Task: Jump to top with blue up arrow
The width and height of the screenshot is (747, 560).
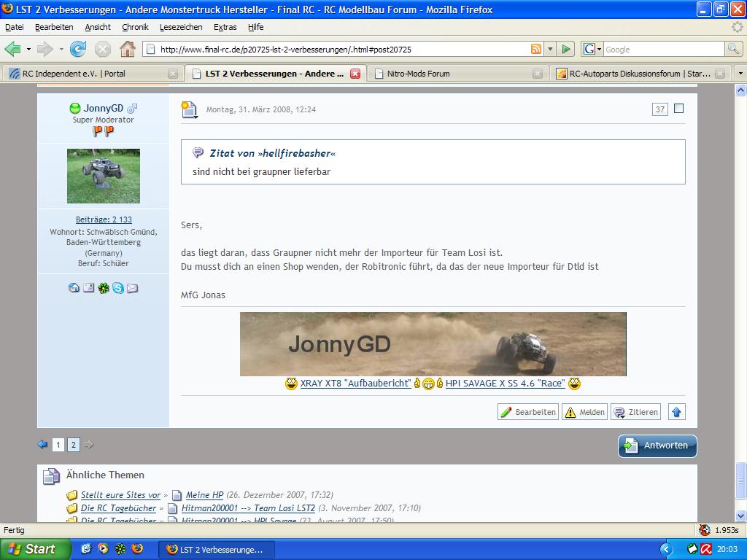Action: coord(676,412)
